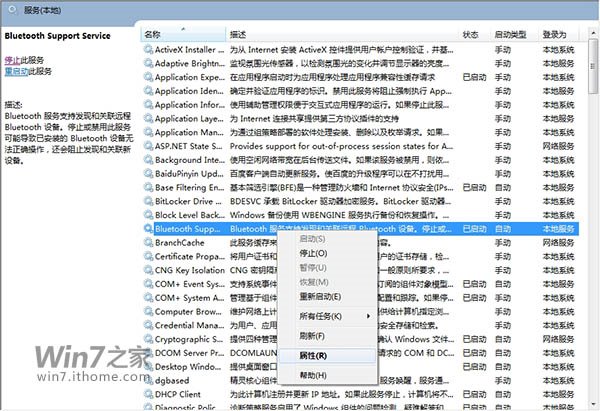Viewport: 600px width, 411px height.
Task: Select the BranchCache service name
Action: tap(179, 242)
